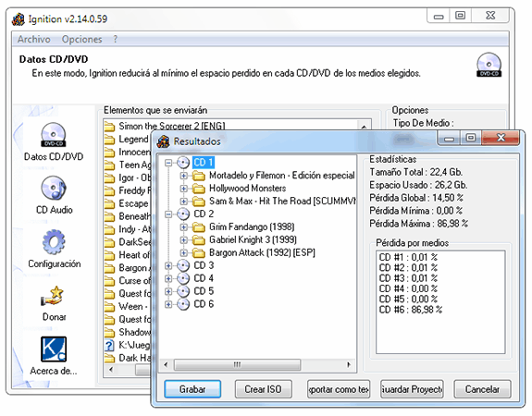Viewport: 532px width, 416px height.
Task: Select the CD Audio sidebar icon
Action: (x=54, y=188)
